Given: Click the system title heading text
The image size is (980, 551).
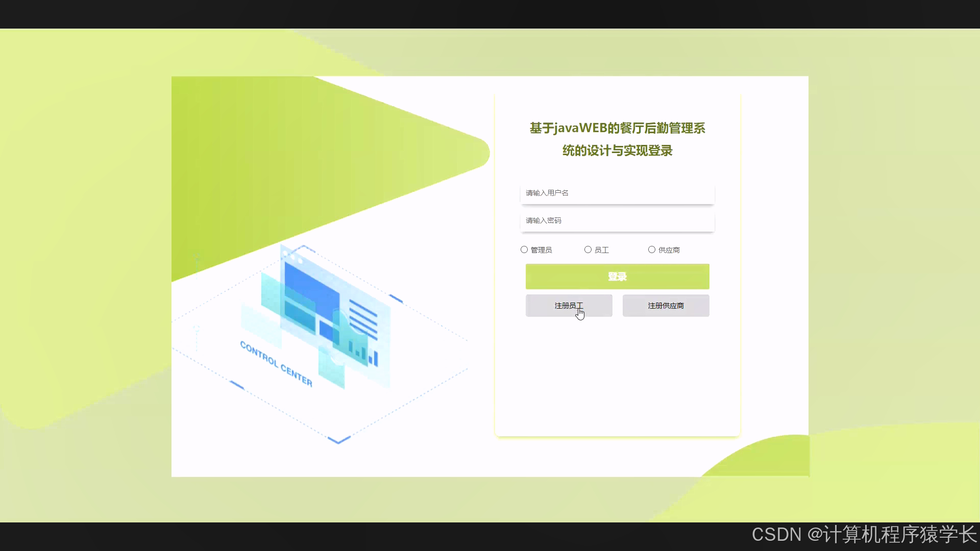Looking at the screenshot, I should pyautogui.click(x=617, y=139).
